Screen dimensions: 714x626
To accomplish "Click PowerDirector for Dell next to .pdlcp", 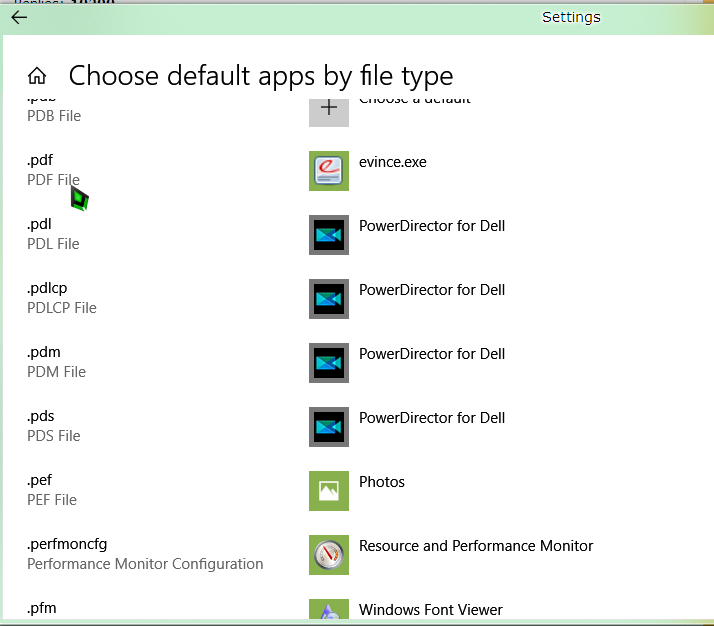I will pos(432,290).
